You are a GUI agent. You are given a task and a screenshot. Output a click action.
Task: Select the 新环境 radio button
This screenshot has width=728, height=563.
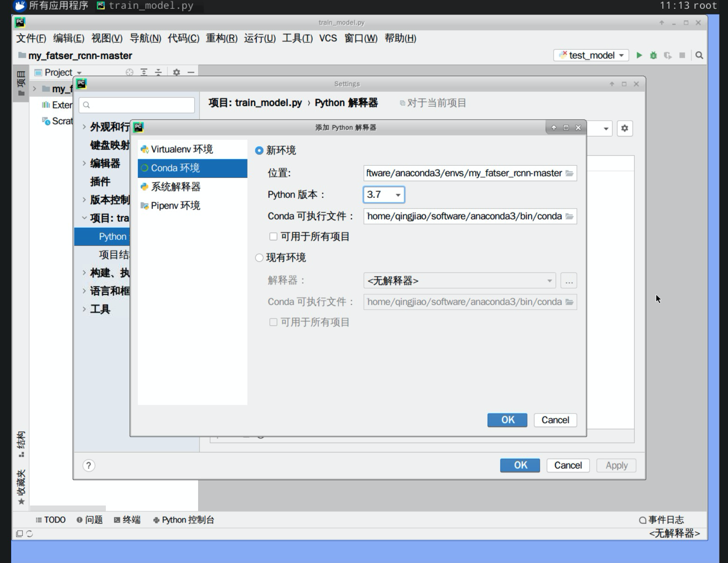(260, 150)
